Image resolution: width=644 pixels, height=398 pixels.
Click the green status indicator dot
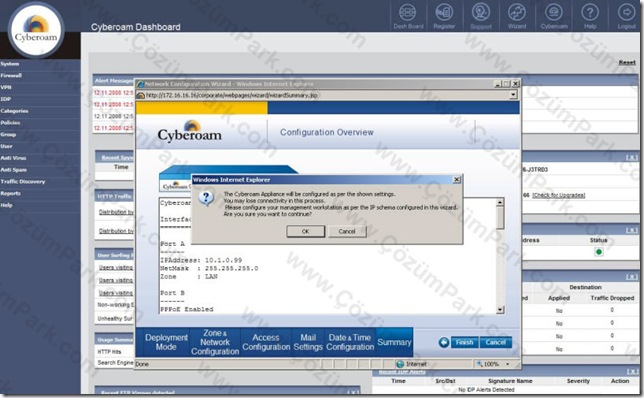click(598, 252)
